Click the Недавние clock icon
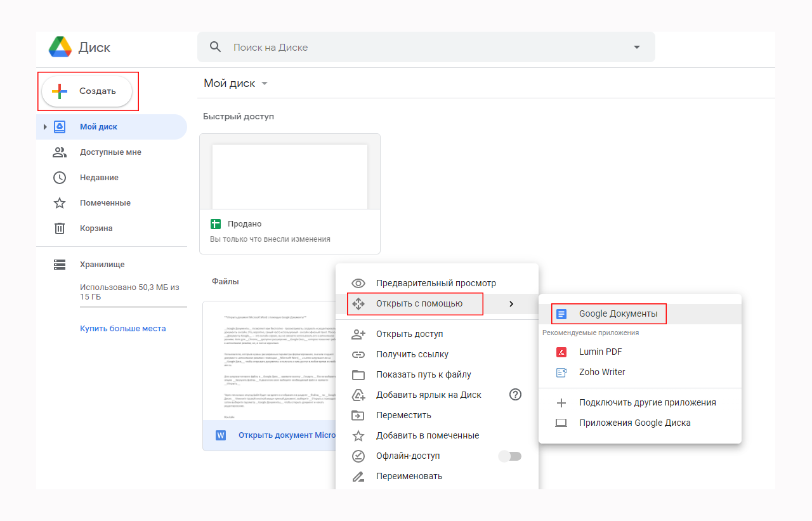 (x=60, y=178)
